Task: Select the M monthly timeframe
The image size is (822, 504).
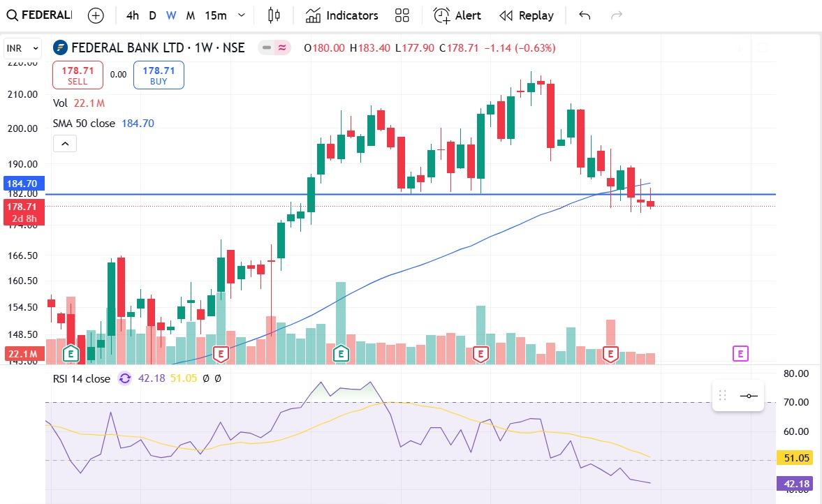Action: point(190,16)
